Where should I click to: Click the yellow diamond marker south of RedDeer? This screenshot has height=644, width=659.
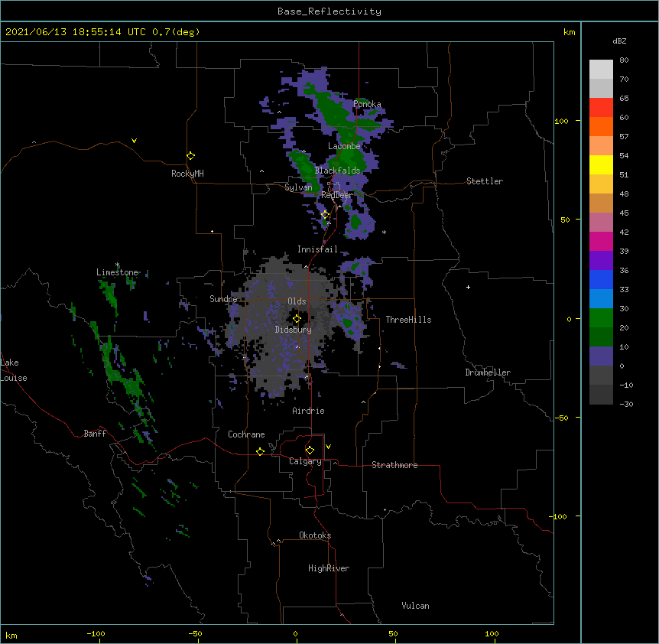[x=325, y=215]
